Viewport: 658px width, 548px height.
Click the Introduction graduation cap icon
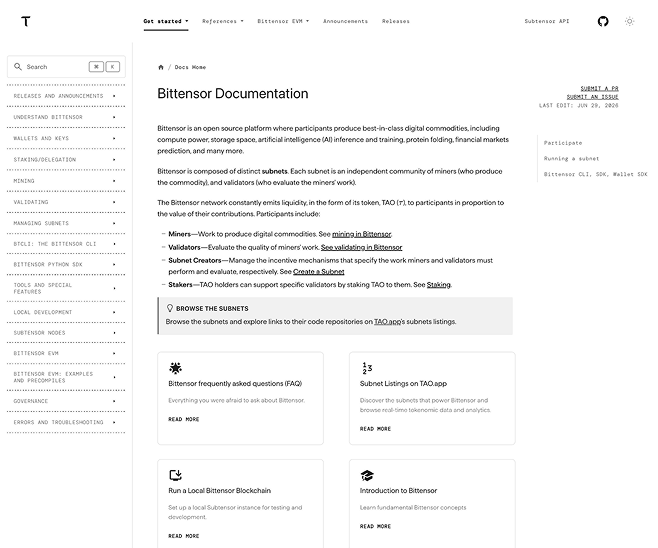pos(367,475)
